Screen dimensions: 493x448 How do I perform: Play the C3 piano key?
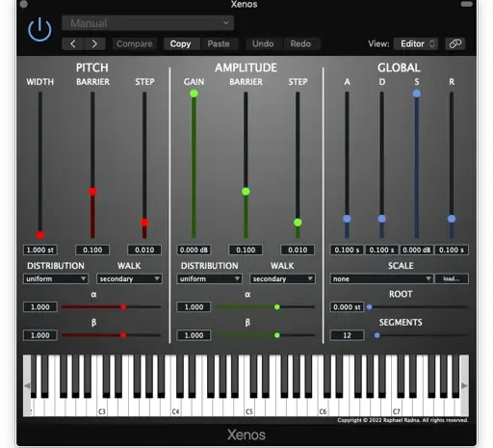click(x=102, y=408)
